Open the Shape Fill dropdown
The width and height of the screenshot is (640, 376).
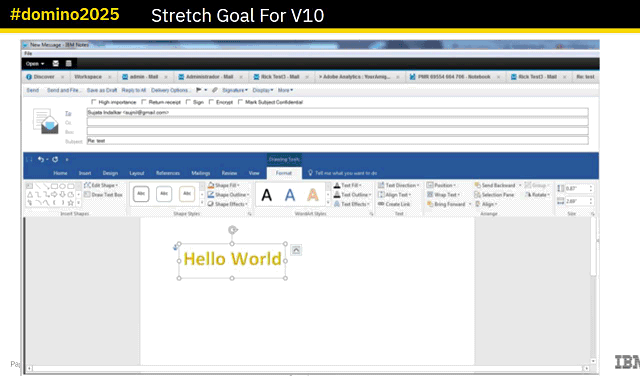(x=223, y=185)
